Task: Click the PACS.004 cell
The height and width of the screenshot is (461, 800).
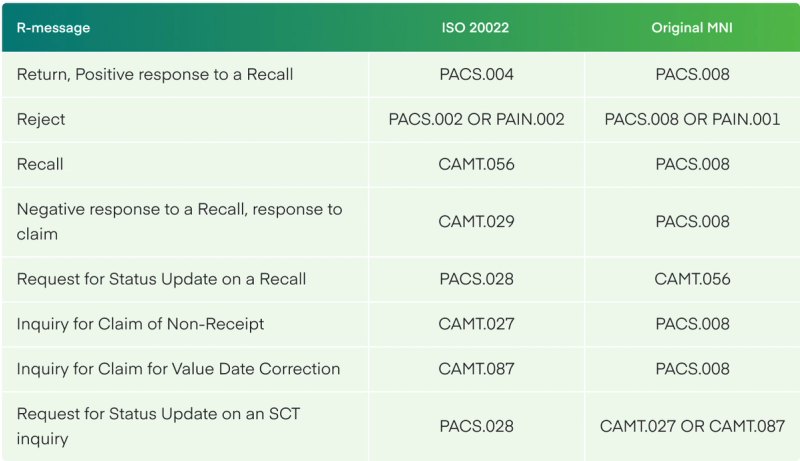Action: click(477, 74)
